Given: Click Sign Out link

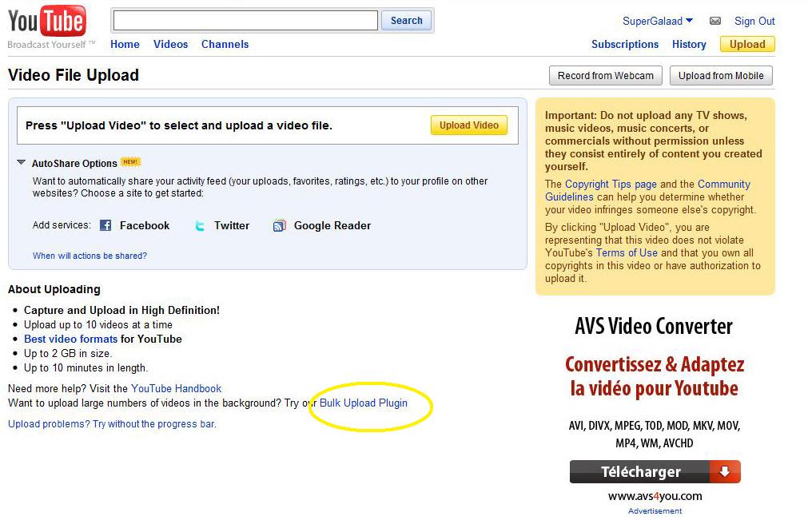Looking at the screenshot, I should pos(754,21).
